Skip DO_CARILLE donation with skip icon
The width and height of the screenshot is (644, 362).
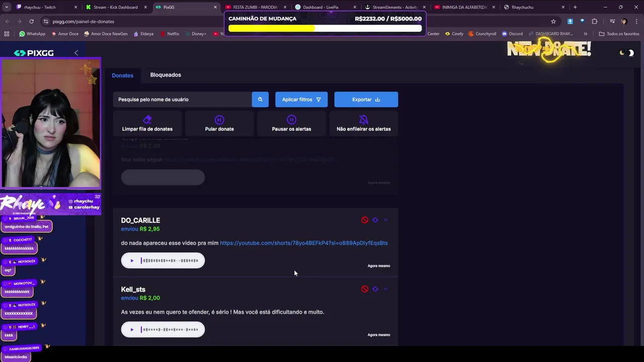coord(386,220)
